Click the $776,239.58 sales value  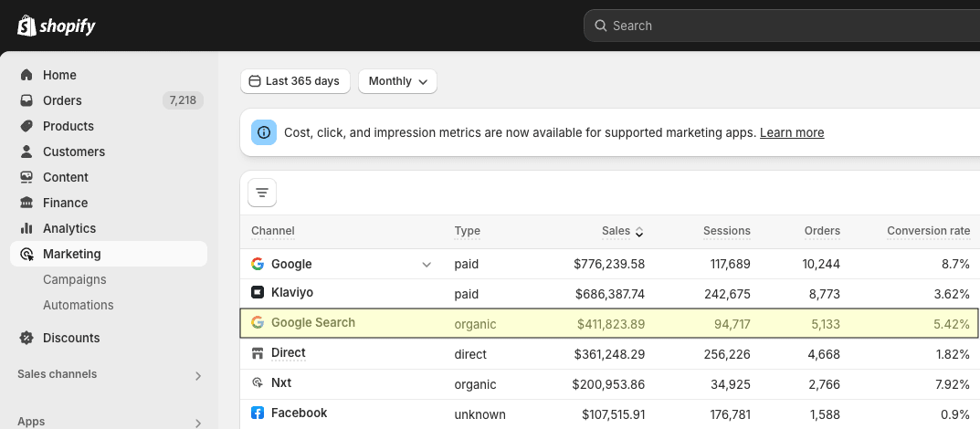tap(609, 264)
